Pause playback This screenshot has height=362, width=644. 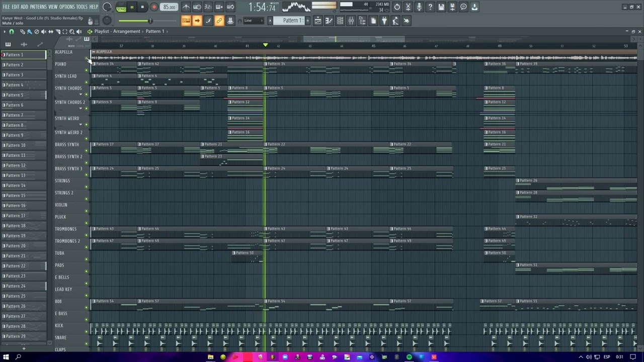point(132,7)
